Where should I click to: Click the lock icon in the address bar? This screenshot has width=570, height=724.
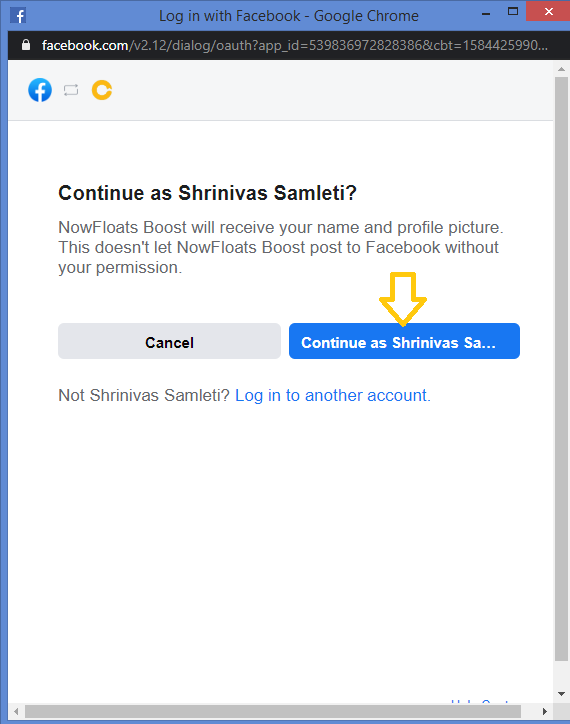click(x=26, y=45)
